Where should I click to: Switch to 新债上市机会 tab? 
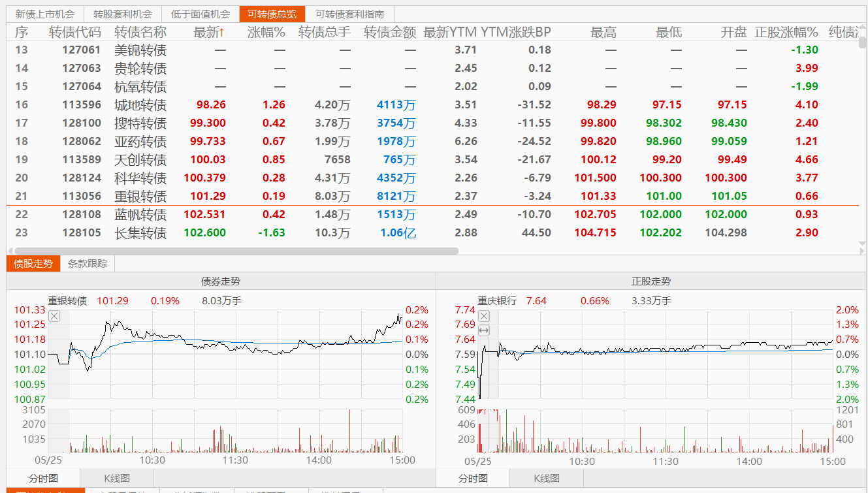[45, 14]
